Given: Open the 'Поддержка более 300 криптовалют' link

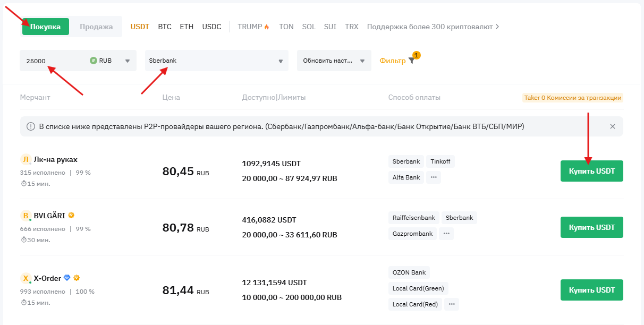Looking at the screenshot, I should click(x=433, y=27).
